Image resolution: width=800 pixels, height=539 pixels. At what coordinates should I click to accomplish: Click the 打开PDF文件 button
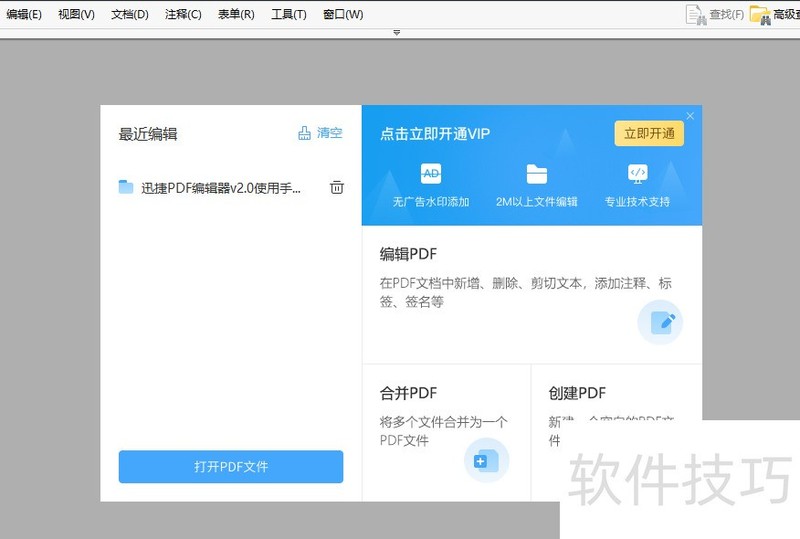tap(231, 467)
